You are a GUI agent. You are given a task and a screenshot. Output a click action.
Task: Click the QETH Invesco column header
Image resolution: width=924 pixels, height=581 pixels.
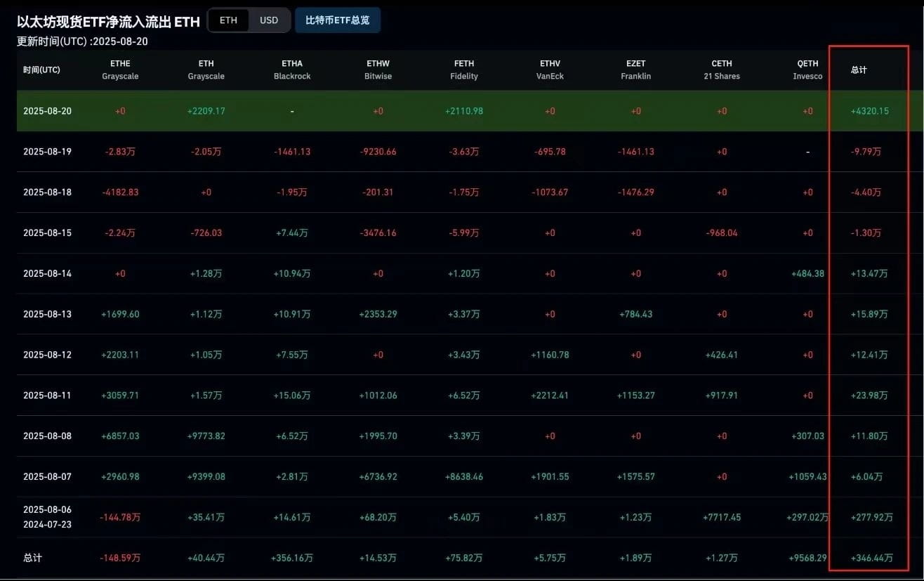pos(807,70)
